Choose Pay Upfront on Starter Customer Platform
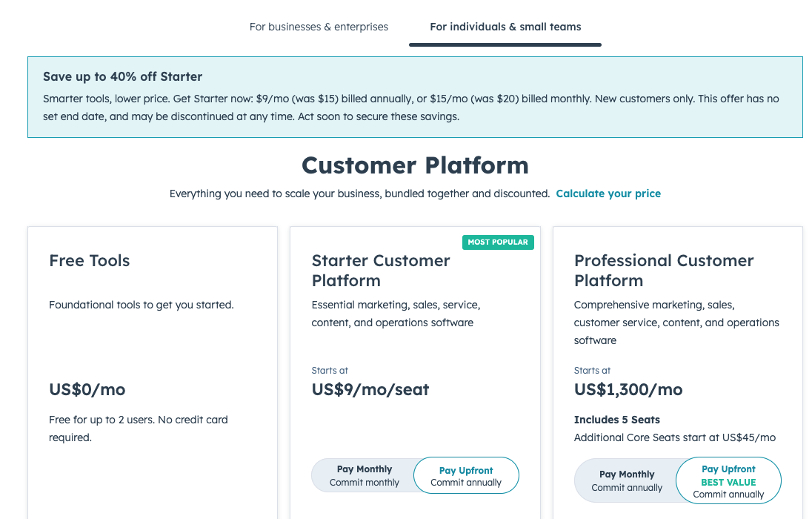812x519 pixels. [x=466, y=476]
